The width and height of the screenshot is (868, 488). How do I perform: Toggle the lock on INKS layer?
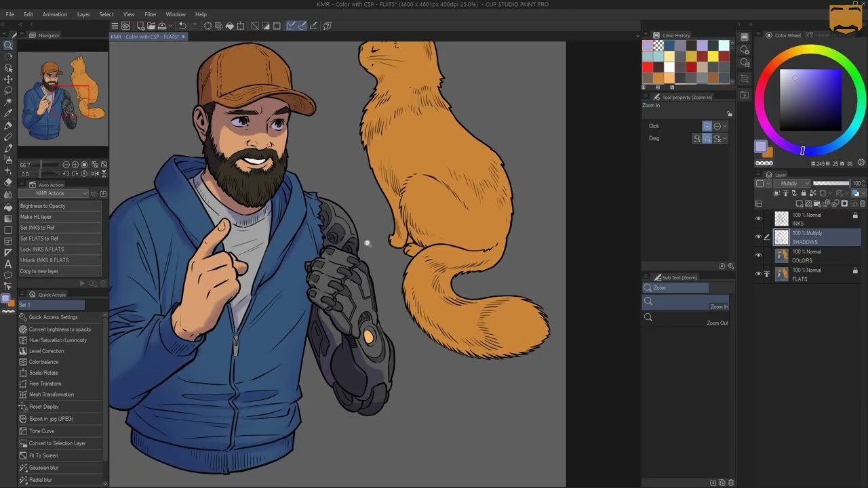855,216
